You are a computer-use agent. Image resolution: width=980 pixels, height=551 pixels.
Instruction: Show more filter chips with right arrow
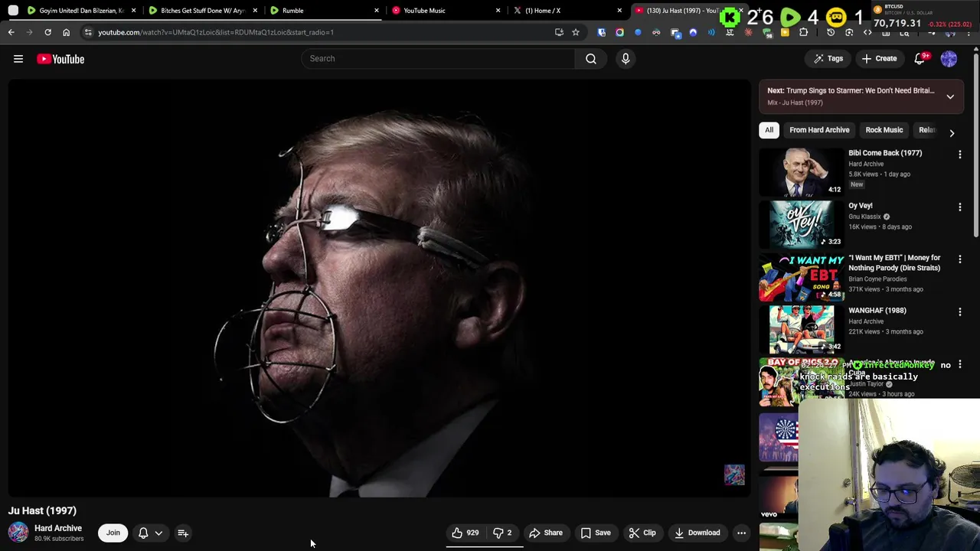pyautogui.click(x=952, y=132)
